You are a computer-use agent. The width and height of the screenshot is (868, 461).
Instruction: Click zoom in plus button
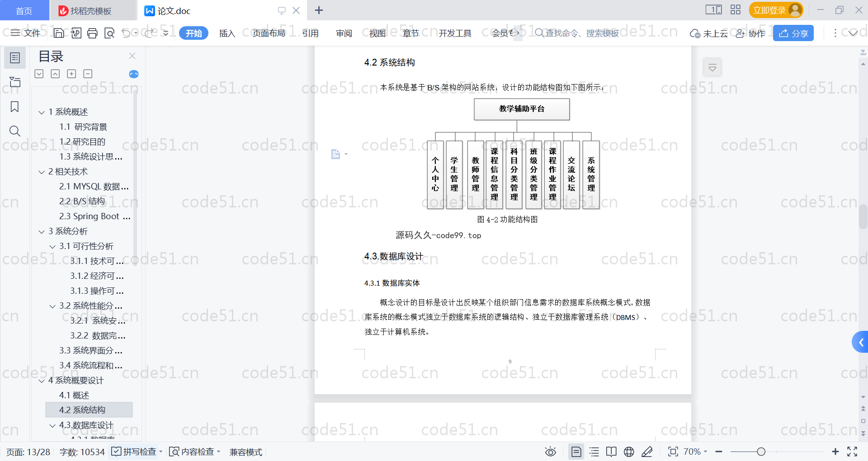tap(835, 452)
